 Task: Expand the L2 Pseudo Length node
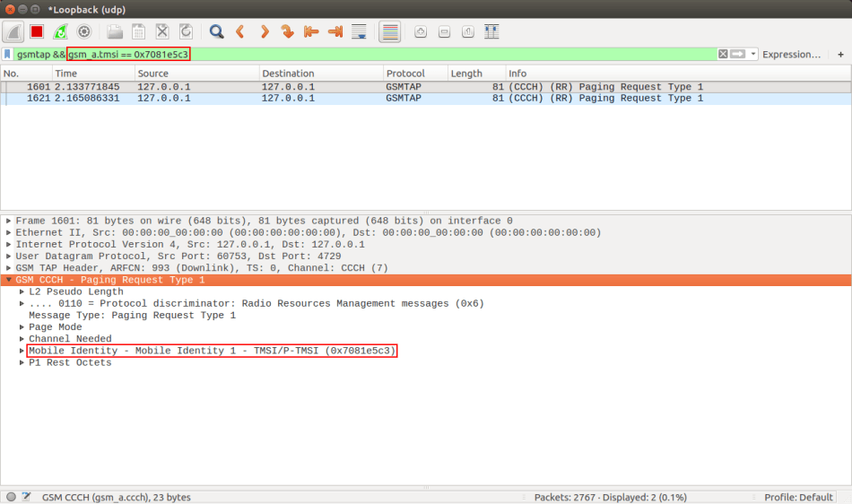click(22, 292)
